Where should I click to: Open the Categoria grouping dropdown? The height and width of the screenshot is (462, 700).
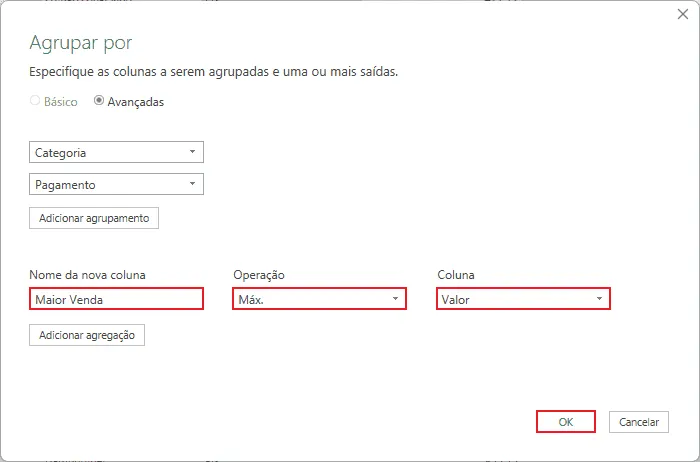pyautogui.click(x=117, y=152)
